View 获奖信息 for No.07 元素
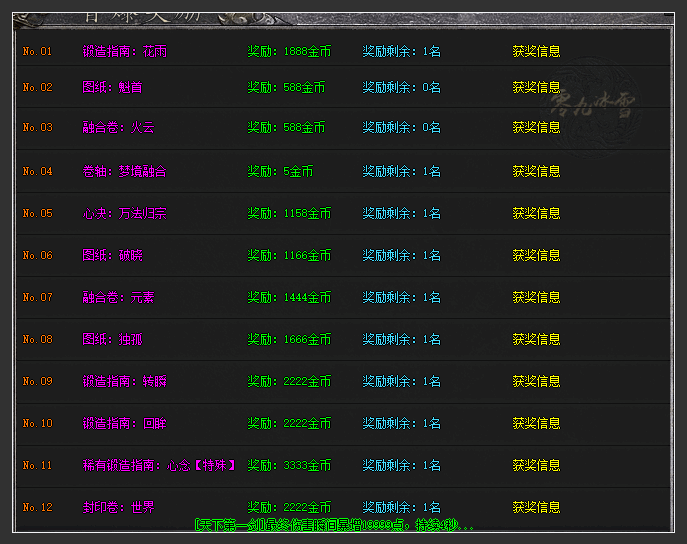 (x=536, y=297)
